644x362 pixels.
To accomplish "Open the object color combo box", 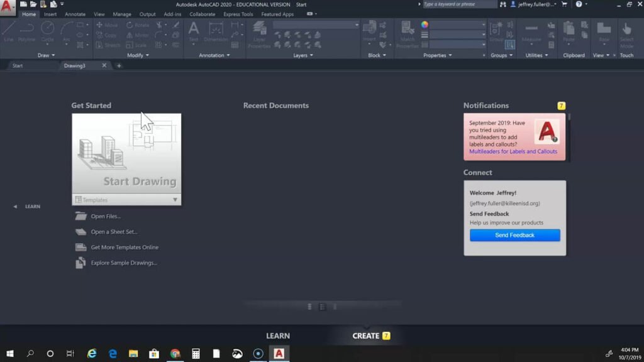I will point(458,25).
